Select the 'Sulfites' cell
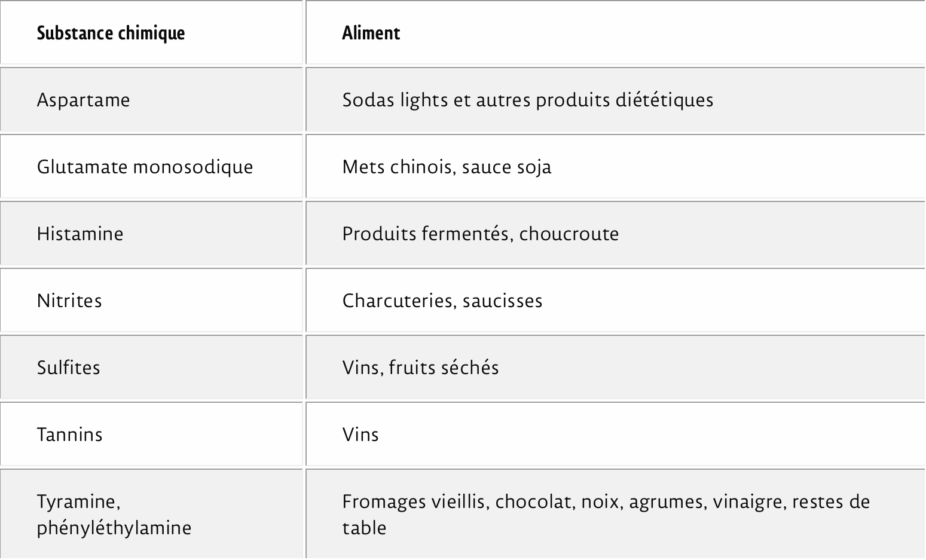926x560 pixels. click(152, 367)
